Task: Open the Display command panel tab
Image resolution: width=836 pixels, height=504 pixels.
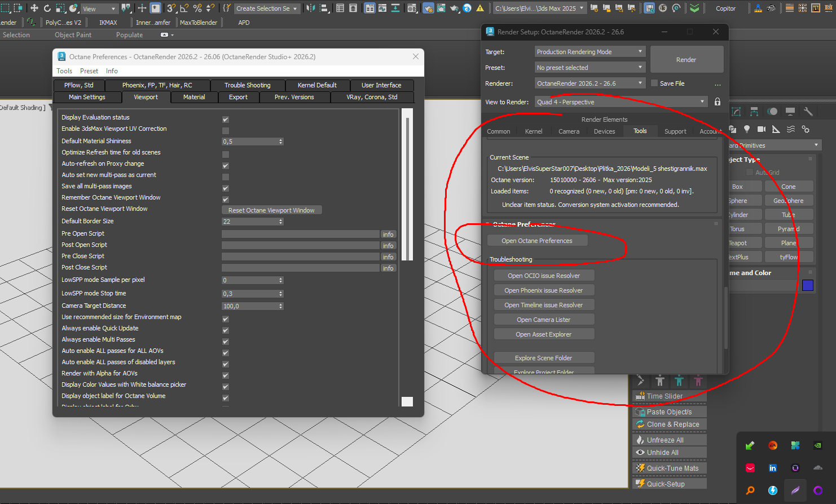Action: click(x=790, y=112)
